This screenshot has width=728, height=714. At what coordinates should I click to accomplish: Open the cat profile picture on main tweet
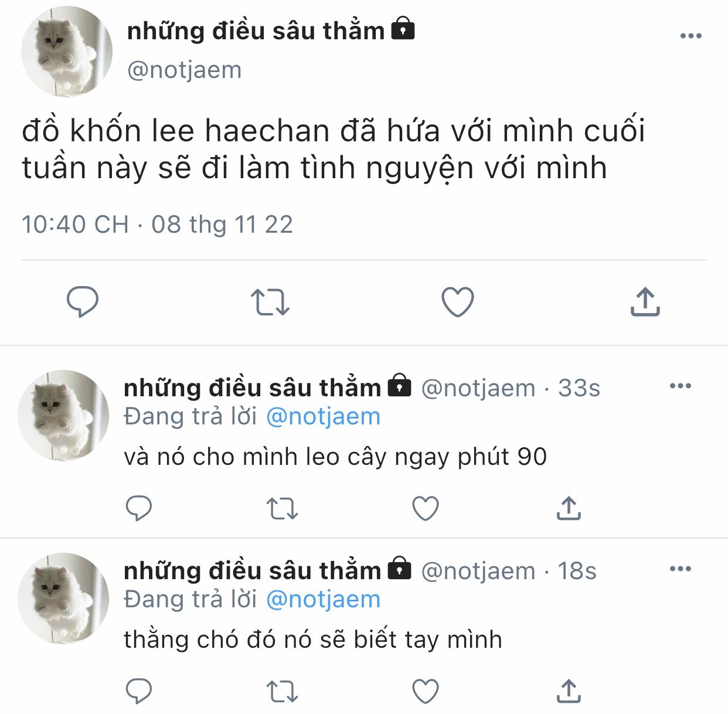click(x=66, y=52)
